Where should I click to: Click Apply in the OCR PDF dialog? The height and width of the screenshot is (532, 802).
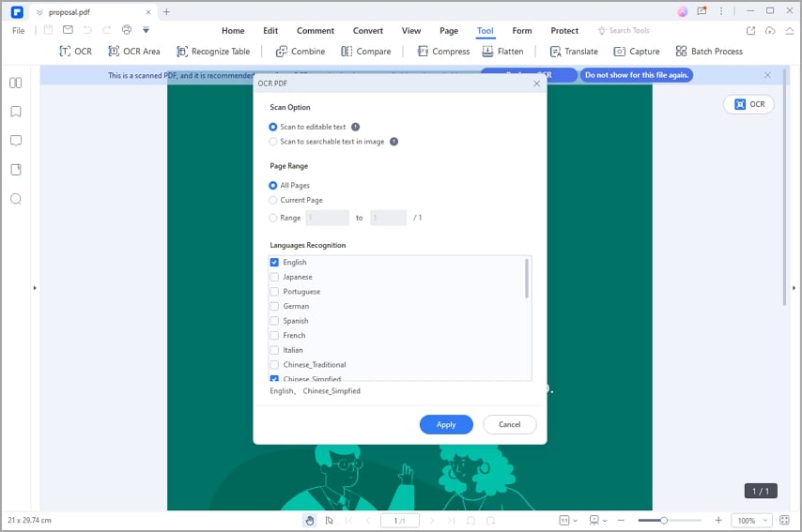pos(446,425)
